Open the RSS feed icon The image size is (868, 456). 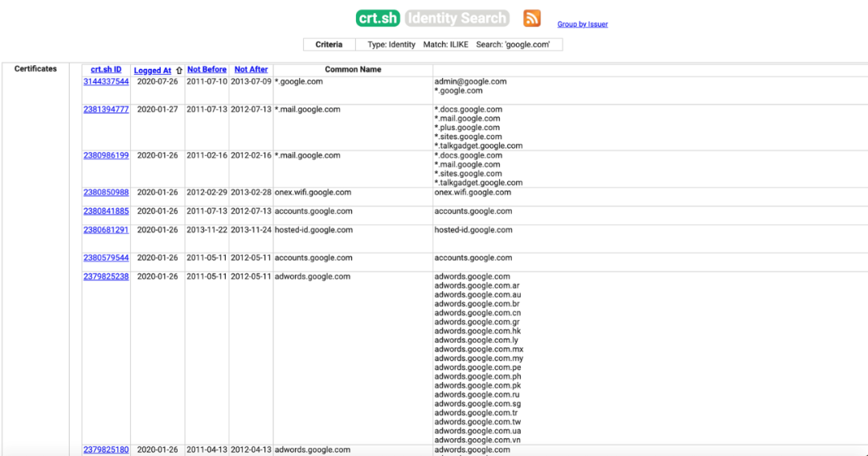(531, 18)
